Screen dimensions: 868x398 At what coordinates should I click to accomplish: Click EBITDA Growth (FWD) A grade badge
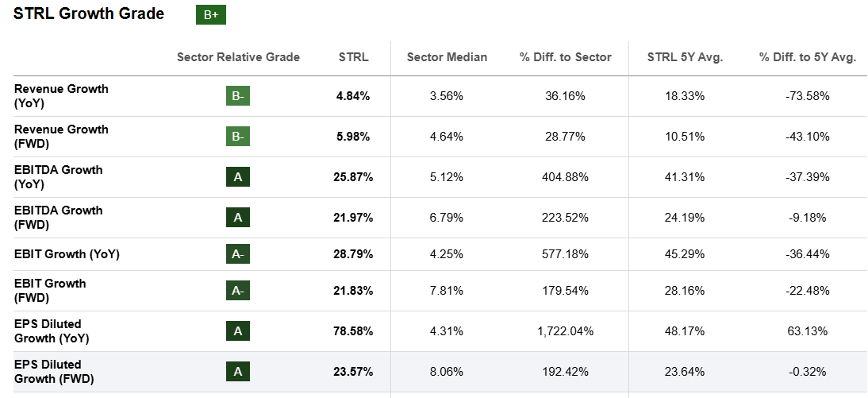pyautogui.click(x=238, y=218)
